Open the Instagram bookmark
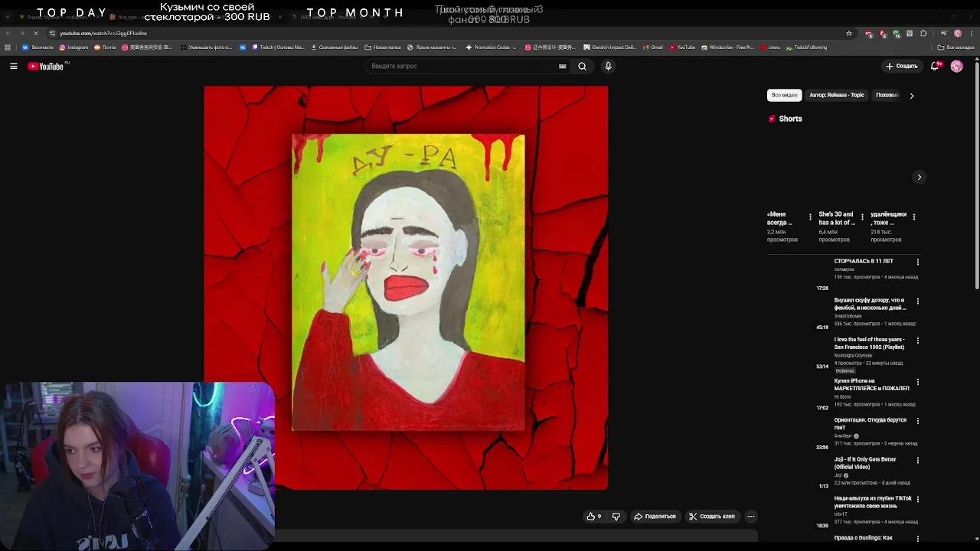Screen dimensions: 980x551 [x=75, y=47]
